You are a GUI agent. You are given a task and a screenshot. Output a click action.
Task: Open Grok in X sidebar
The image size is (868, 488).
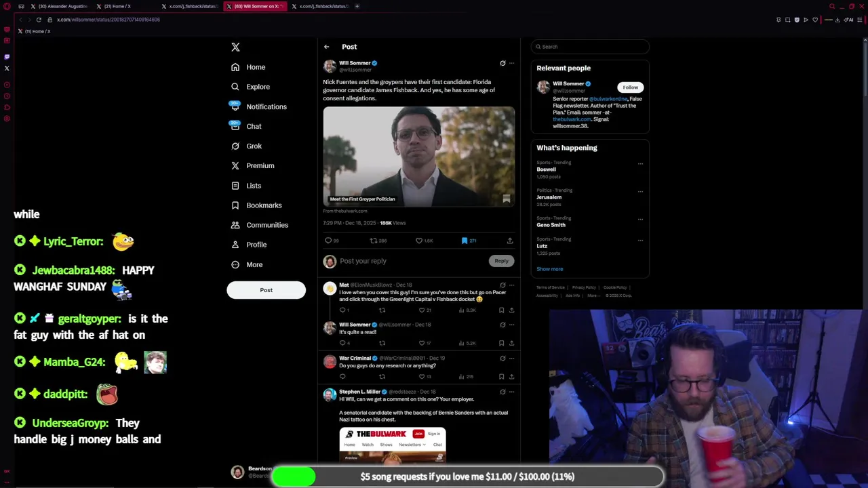(x=246, y=146)
